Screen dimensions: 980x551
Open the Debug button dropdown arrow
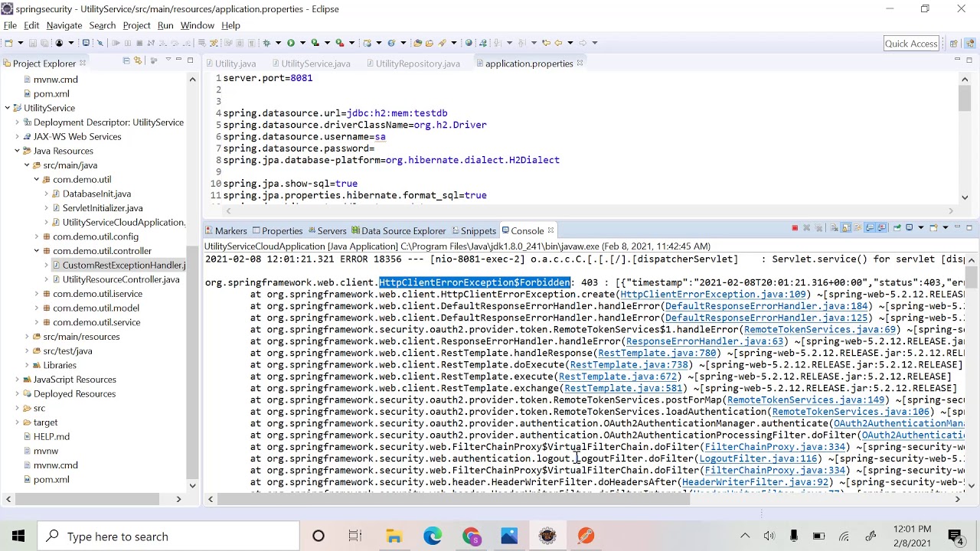(x=278, y=43)
